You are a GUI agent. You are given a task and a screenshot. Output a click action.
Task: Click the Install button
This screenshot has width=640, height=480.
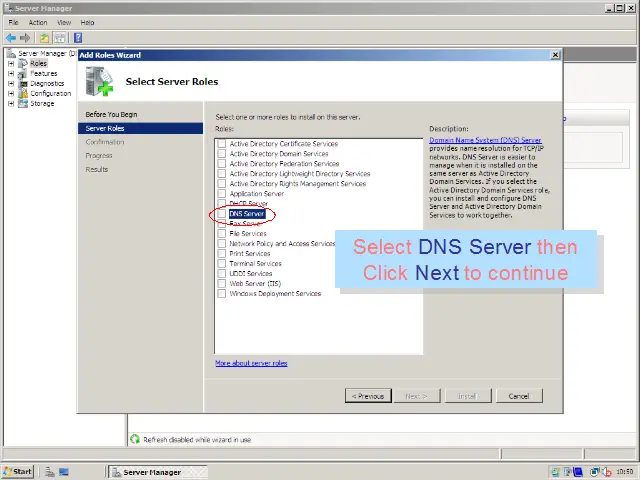tap(468, 396)
